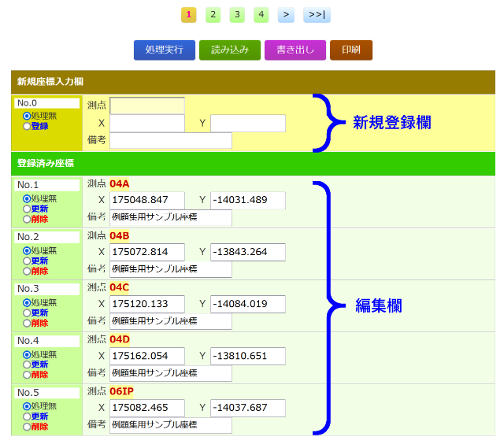Select 更新 option for No.3

28,313
